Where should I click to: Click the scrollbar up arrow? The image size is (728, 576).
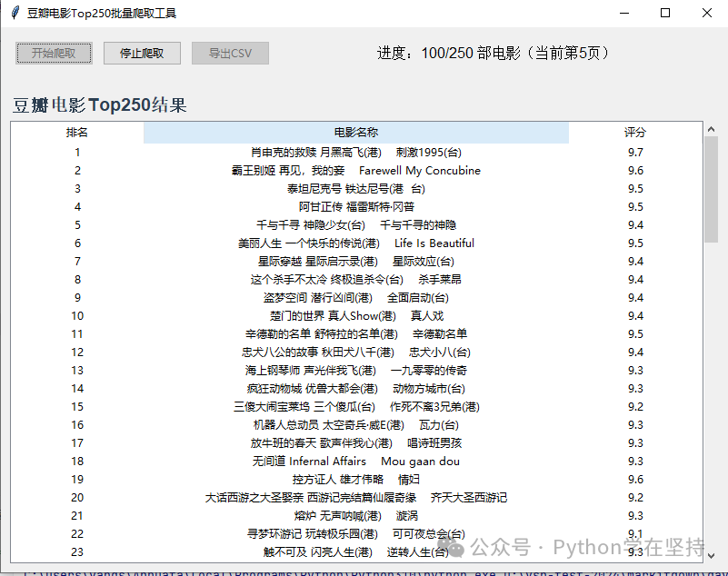coord(711,130)
